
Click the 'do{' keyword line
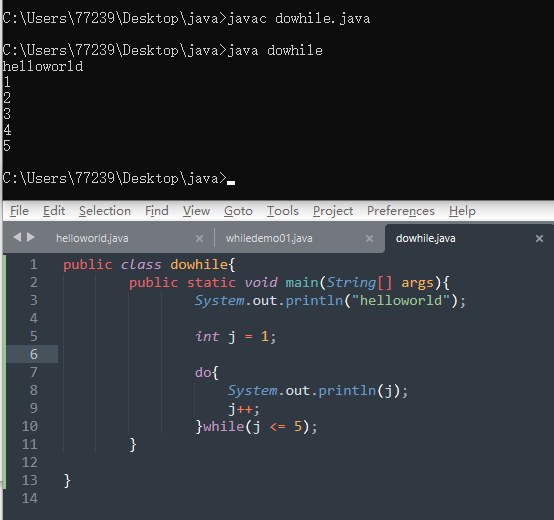207,373
